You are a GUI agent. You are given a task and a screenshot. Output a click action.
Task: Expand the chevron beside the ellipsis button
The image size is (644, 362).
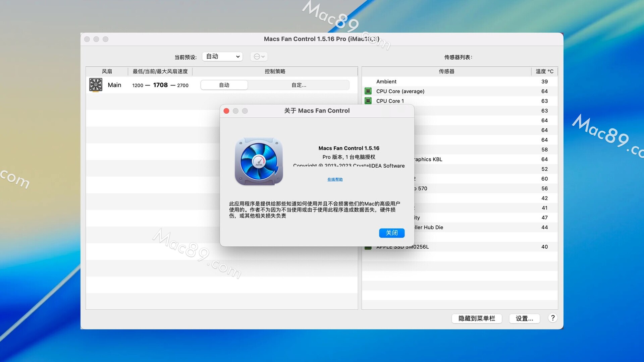click(x=263, y=57)
